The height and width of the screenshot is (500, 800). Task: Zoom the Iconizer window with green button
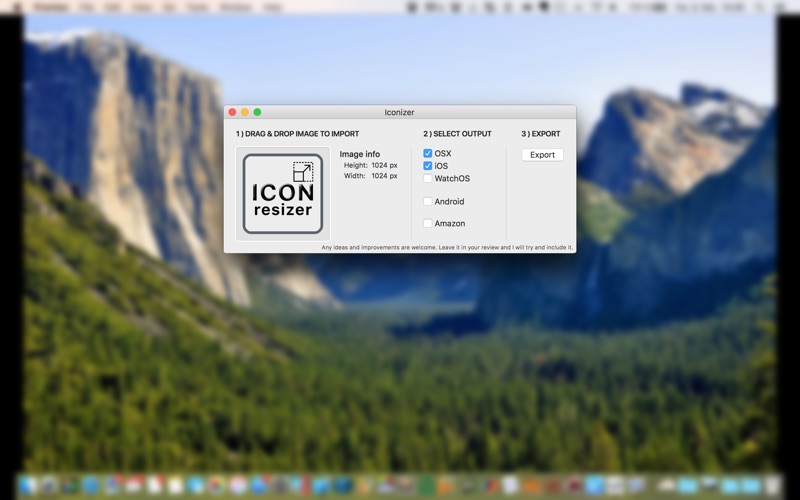(257, 112)
